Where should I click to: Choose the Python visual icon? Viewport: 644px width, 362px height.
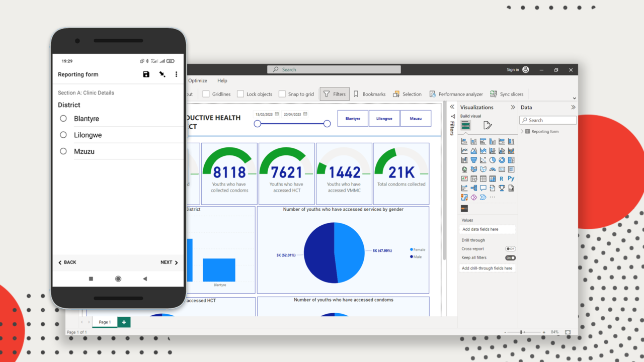(x=511, y=178)
